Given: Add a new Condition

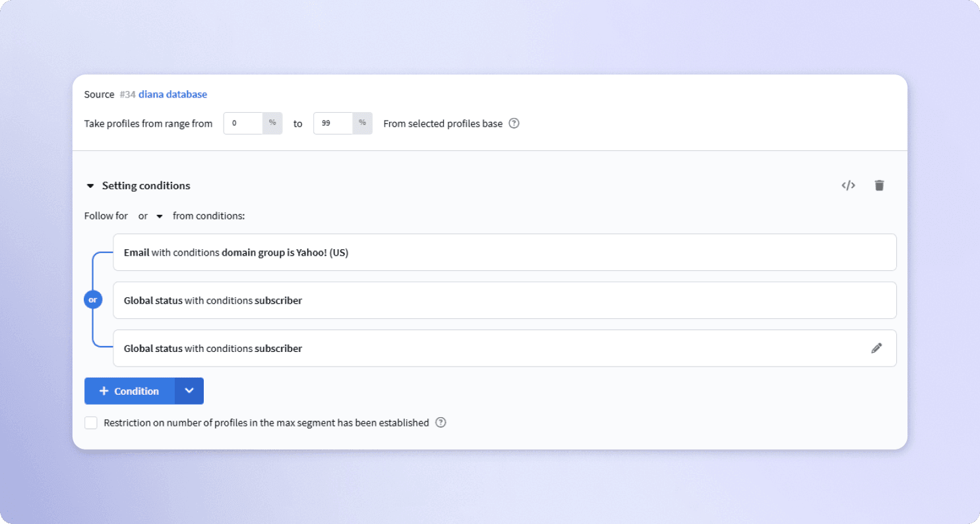Looking at the screenshot, I should click(130, 391).
